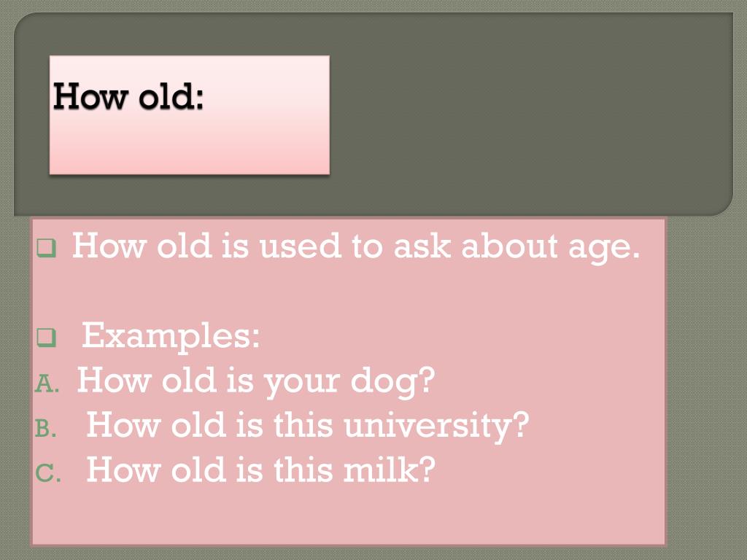Click 'How old is this milk?'
This screenshot has width=747, height=560.
pyautogui.click(x=261, y=470)
